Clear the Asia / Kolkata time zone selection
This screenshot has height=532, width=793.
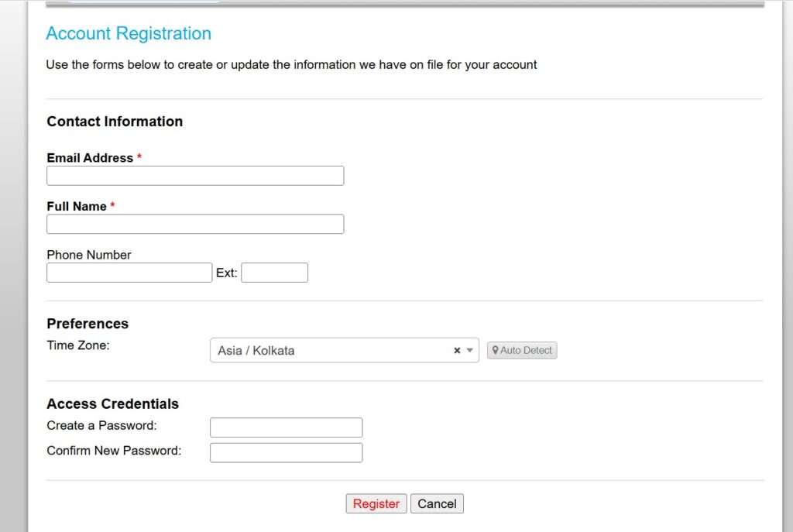click(457, 351)
